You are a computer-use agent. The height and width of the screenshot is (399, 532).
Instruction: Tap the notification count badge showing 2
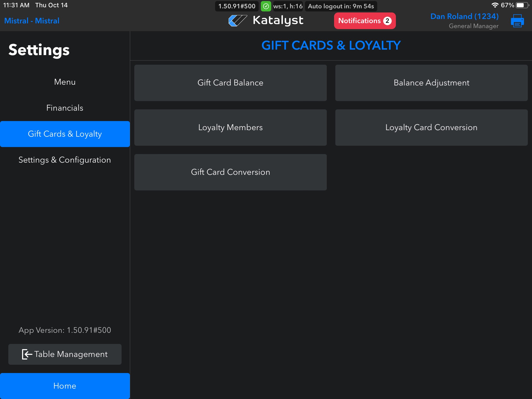click(x=387, y=21)
